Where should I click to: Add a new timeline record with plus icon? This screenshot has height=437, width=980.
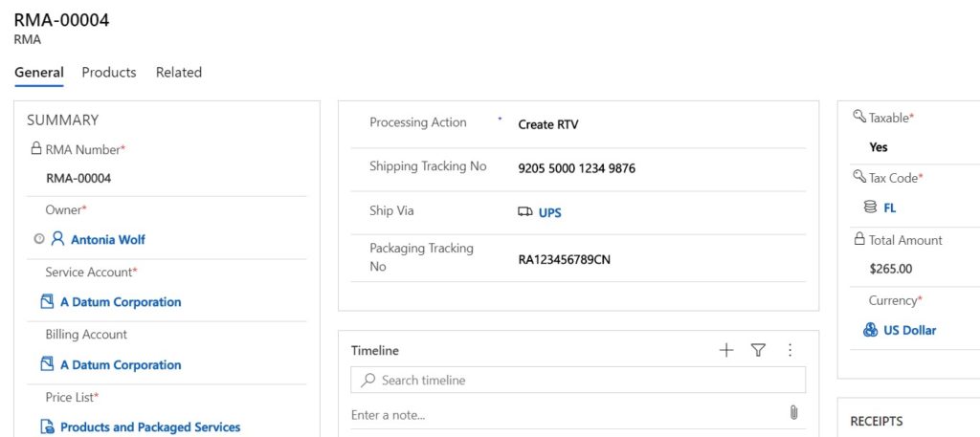pyautogui.click(x=725, y=350)
